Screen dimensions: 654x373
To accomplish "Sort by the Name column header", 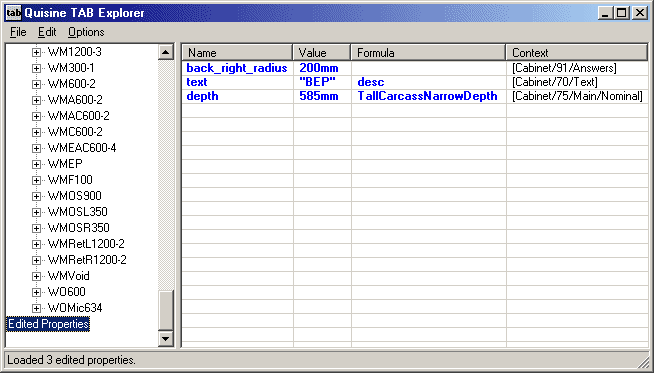I will click(237, 53).
